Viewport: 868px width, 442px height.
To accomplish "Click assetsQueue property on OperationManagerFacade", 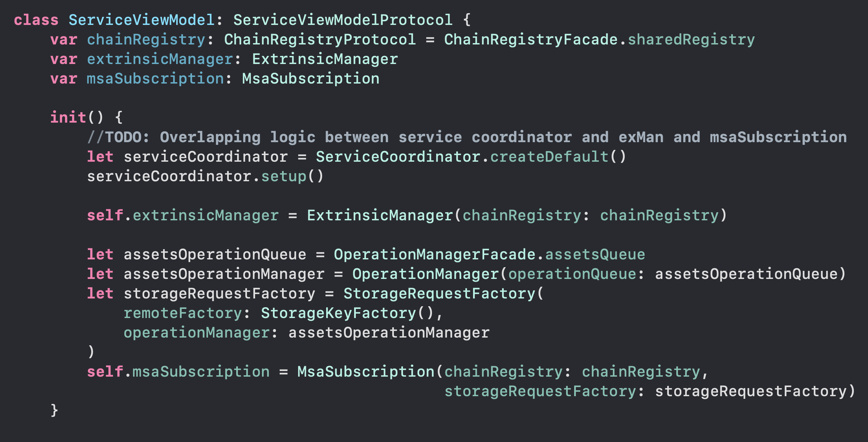I will [x=595, y=254].
